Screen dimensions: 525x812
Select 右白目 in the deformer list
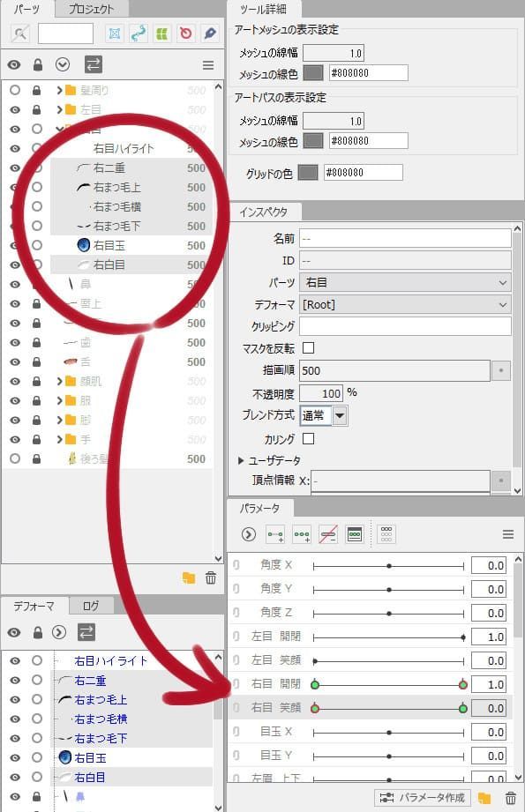coord(133,777)
